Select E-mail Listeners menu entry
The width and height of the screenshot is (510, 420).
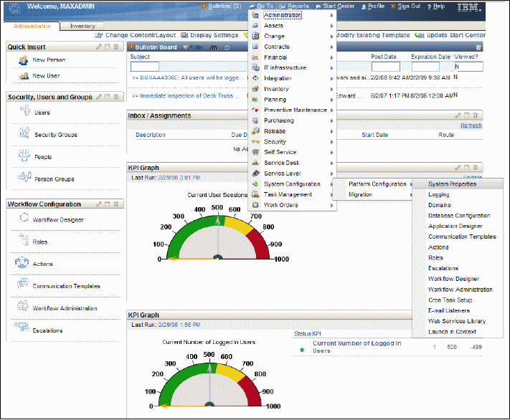(x=449, y=310)
